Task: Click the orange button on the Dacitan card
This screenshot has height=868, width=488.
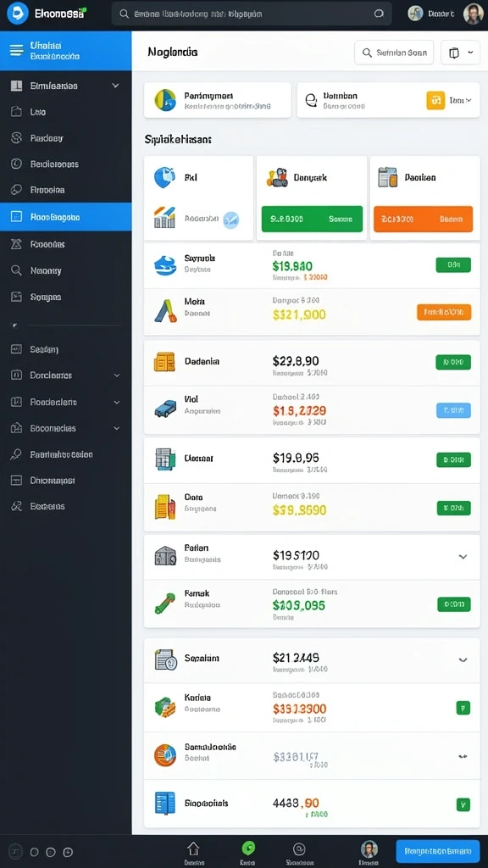Action: tap(424, 220)
